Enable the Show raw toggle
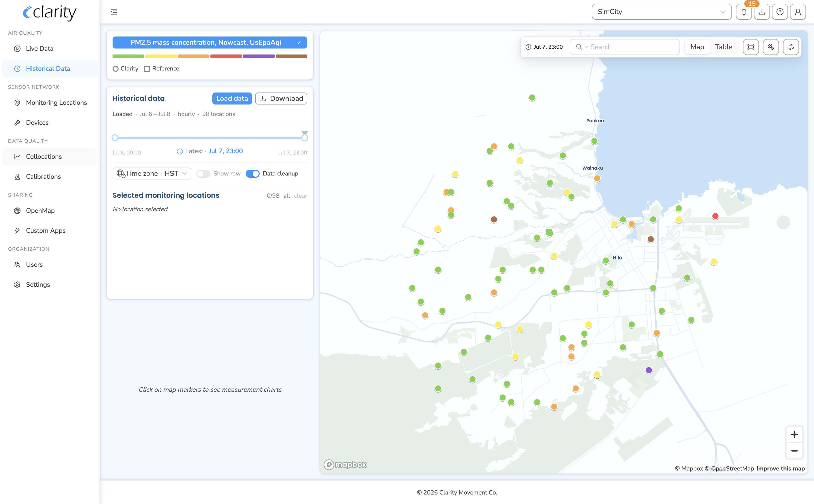Image resolution: width=814 pixels, height=504 pixels. [203, 174]
